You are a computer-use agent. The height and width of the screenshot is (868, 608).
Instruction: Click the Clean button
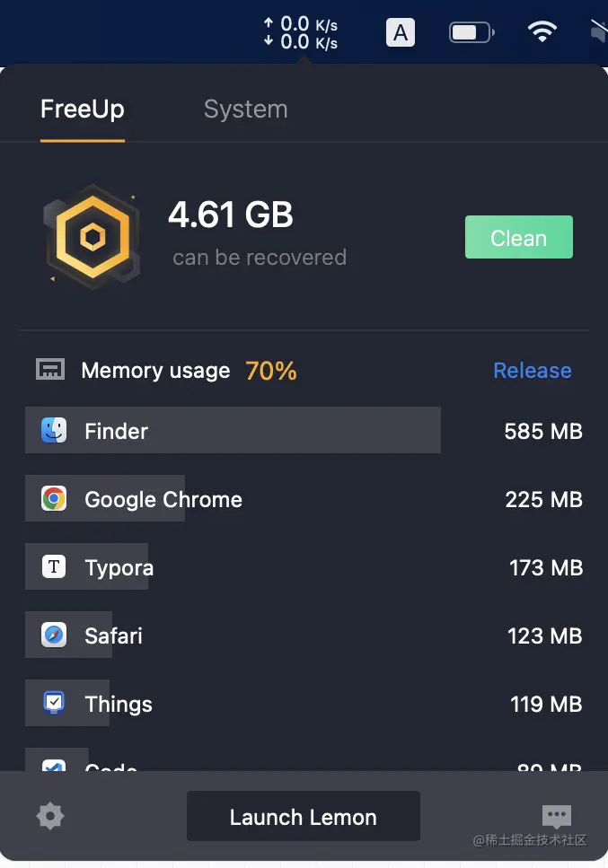point(518,237)
